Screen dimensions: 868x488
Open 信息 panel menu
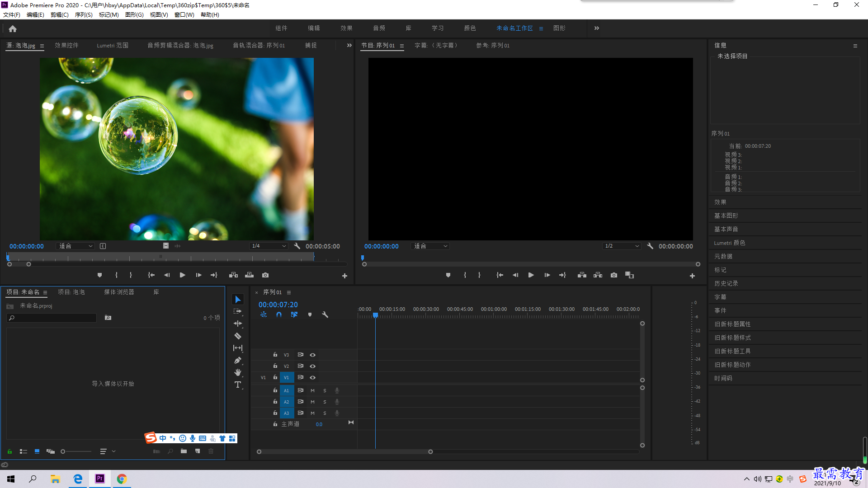coord(855,46)
